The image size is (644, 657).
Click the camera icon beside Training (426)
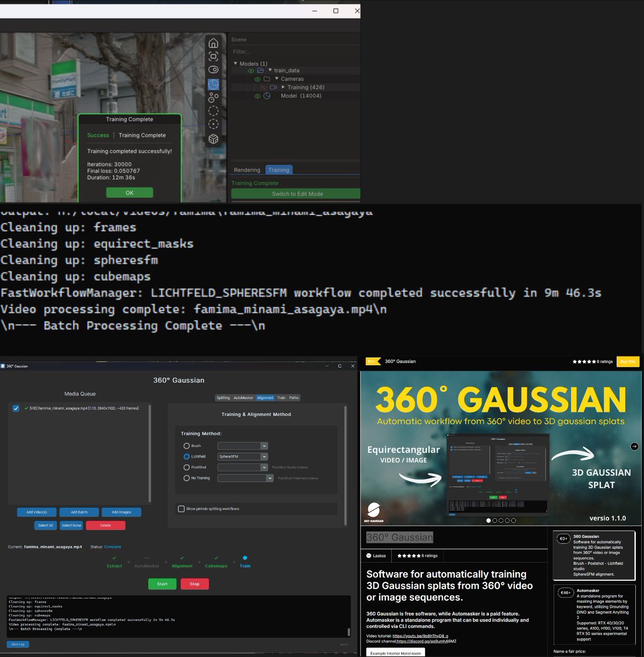coord(274,87)
